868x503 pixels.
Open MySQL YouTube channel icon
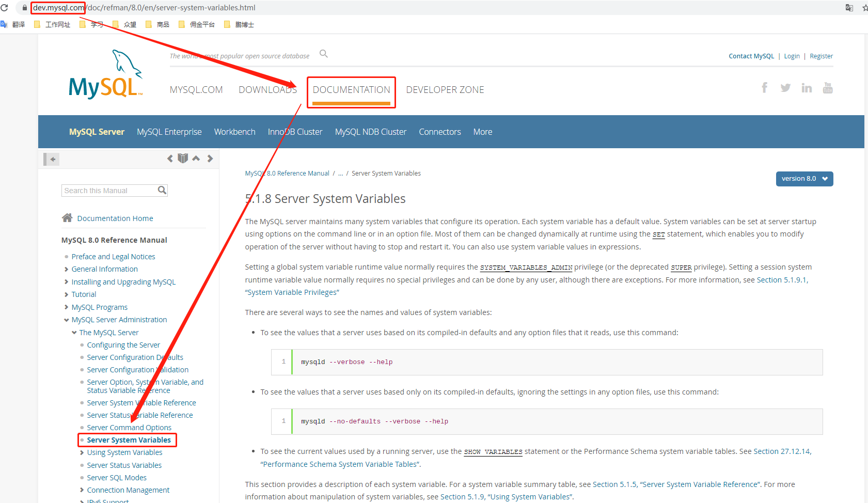pos(828,88)
